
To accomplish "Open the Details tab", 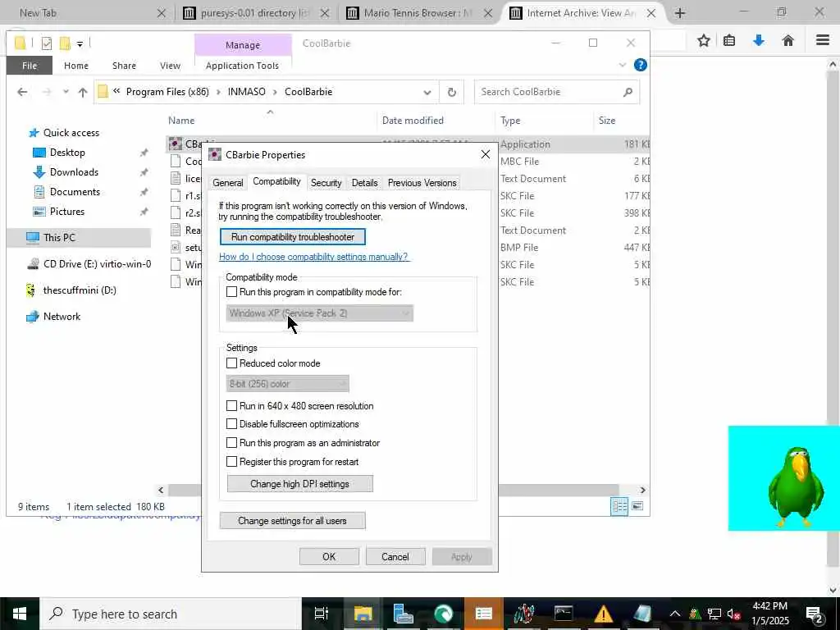I will [x=364, y=183].
